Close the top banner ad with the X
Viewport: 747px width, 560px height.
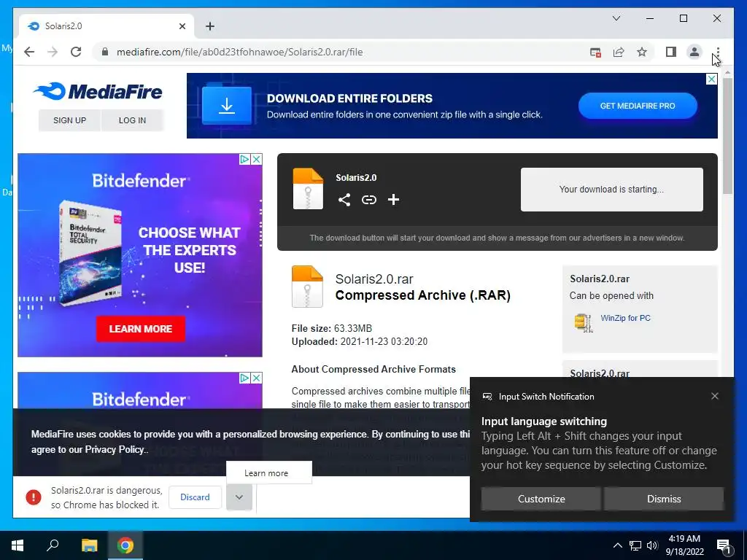point(711,79)
